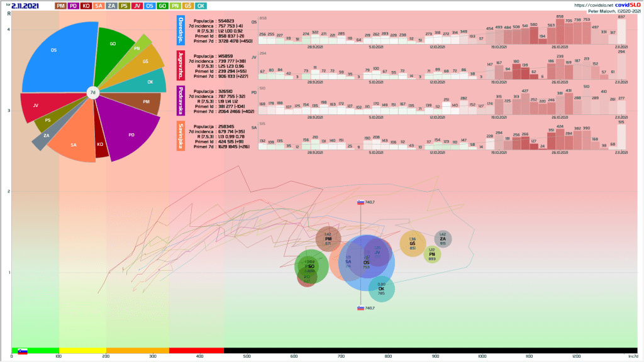This screenshot has height=362, width=644.
Task: Toggle the PM region tag in the top bar
Action: coord(60,6)
